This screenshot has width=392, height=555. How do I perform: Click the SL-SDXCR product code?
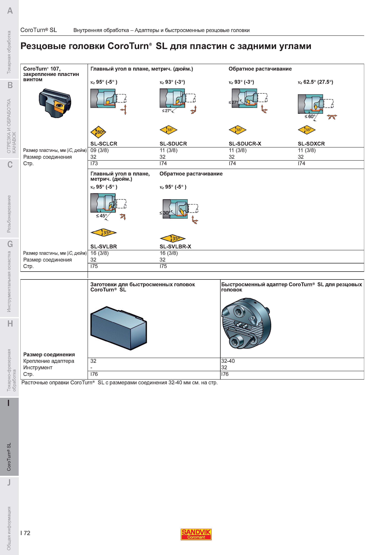pyautogui.click(x=311, y=144)
